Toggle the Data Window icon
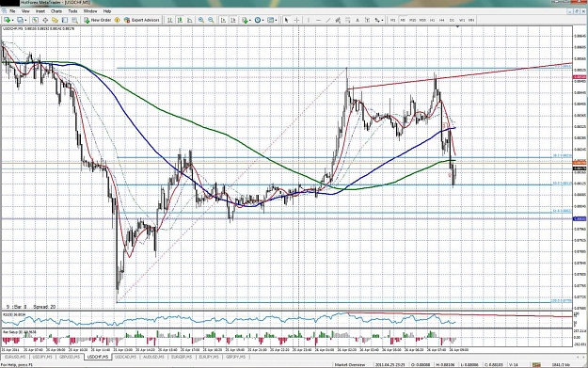Image resolution: width=588 pixels, height=368 pixels. (x=45, y=20)
